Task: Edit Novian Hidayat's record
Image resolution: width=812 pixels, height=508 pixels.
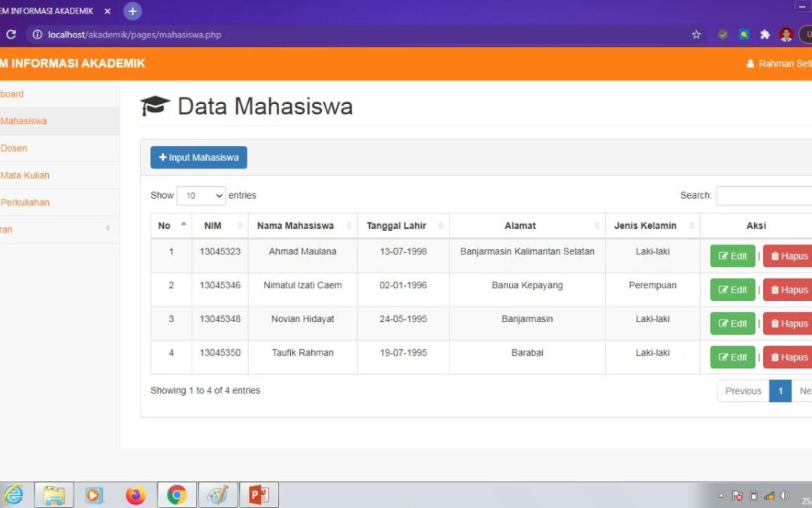Action: (731, 323)
